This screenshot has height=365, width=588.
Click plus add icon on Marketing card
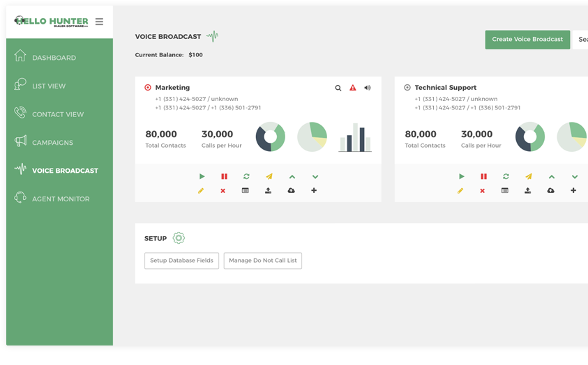point(314,191)
